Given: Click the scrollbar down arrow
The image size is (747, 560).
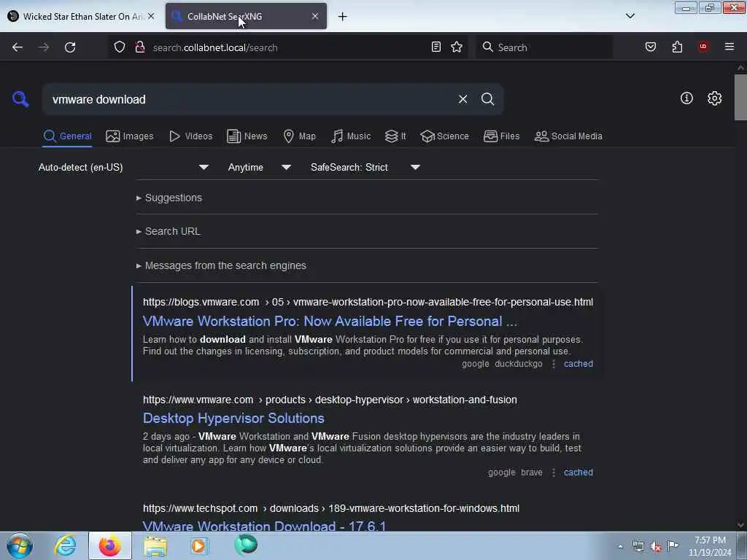Looking at the screenshot, I should (740, 525).
